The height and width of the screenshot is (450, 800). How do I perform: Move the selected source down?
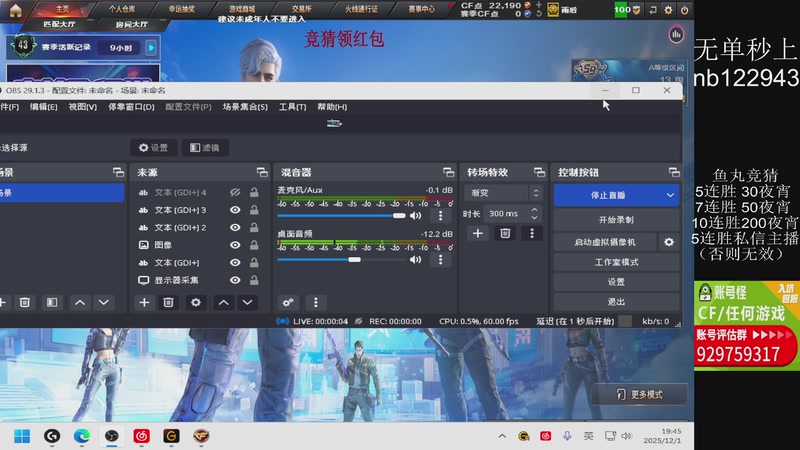247,303
